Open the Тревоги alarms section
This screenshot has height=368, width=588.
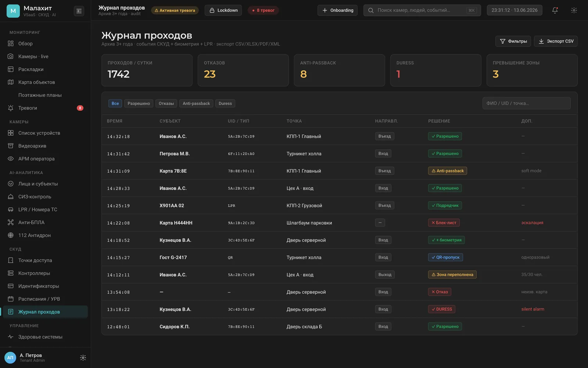click(x=45, y=108)
